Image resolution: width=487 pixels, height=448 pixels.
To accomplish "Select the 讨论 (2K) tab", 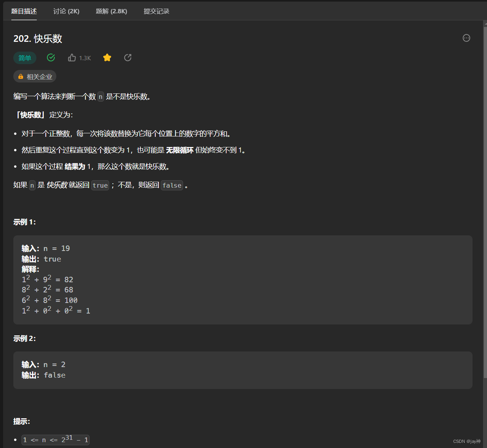I will pyautogui.click(x=66, y=11).
